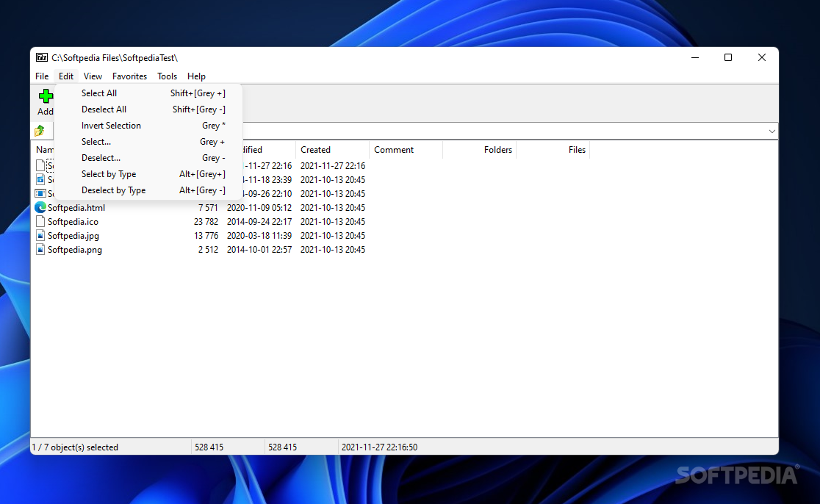Choose Invert Selection menu entry

pyautogui.click(x=148, y=126)
